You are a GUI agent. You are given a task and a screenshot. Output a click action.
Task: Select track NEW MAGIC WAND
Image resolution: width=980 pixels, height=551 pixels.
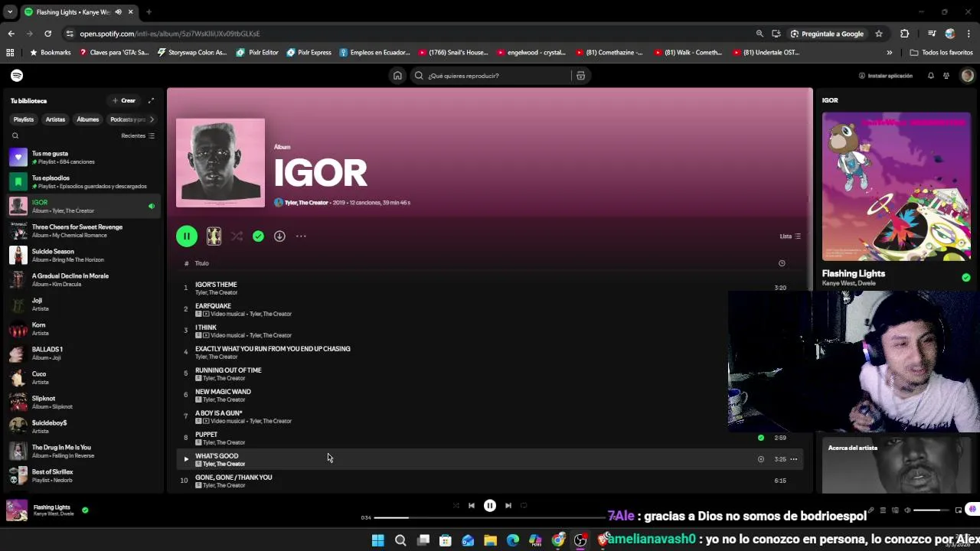click(490, 395)
